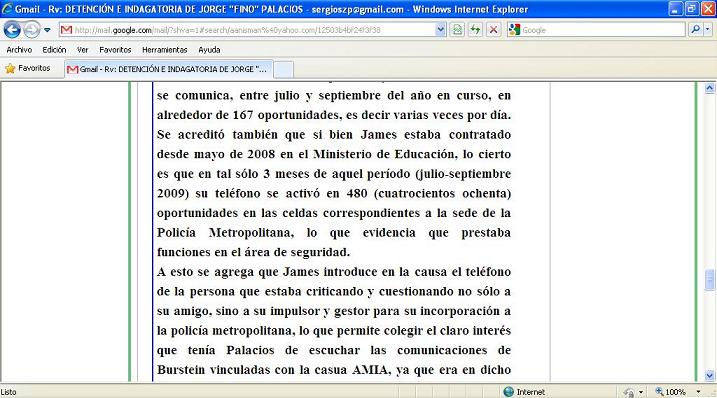Open the Archivo menu

pos(19,50)
